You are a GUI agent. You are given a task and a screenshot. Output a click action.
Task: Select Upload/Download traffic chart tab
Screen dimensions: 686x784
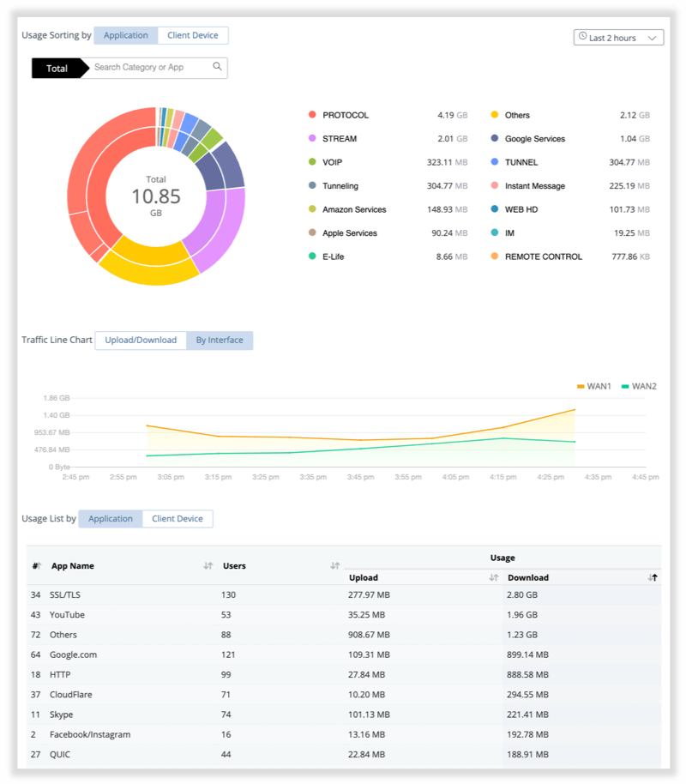pos(141,341)
